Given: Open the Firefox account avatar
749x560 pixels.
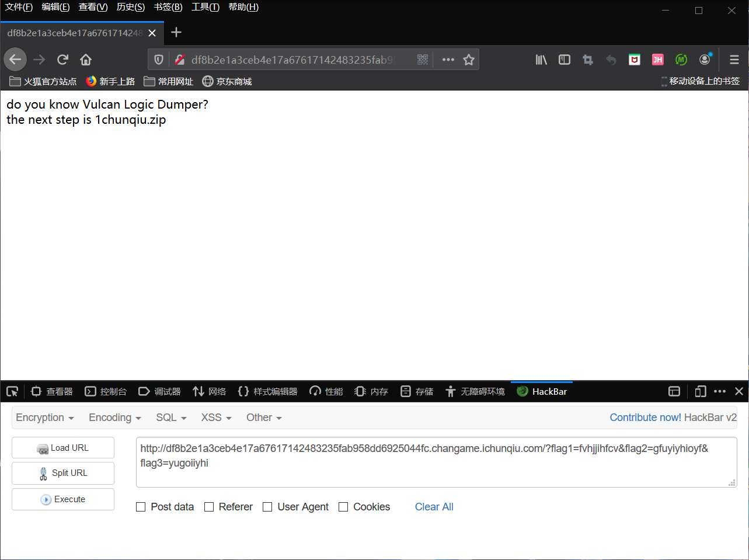Looking at the screenshot, I should coord(705,60).
